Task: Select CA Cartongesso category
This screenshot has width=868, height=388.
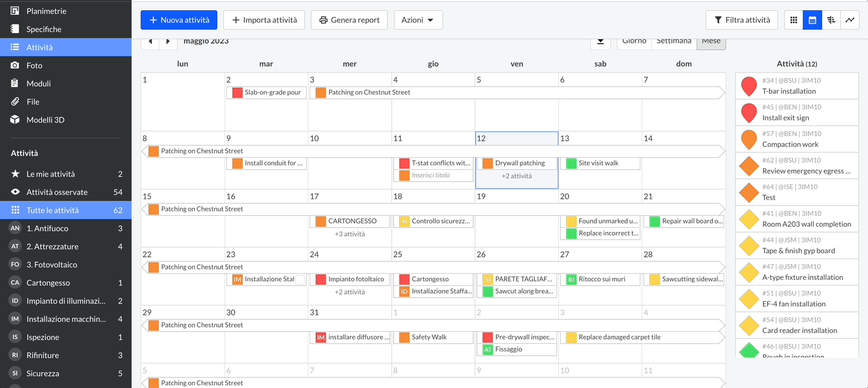Action: [66, 283]
